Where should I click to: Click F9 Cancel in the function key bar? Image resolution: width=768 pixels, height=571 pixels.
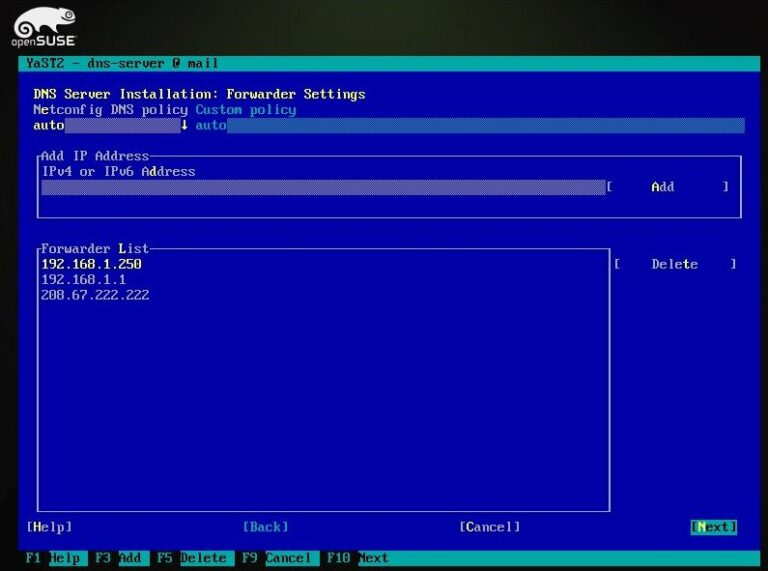277,558
